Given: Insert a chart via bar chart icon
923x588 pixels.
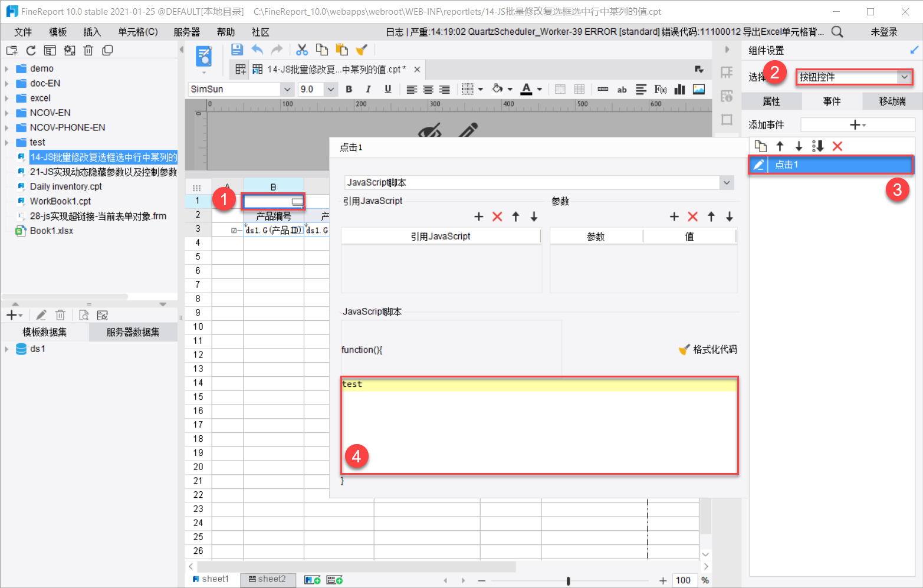Looking at the screenshot, I should 680,89.
